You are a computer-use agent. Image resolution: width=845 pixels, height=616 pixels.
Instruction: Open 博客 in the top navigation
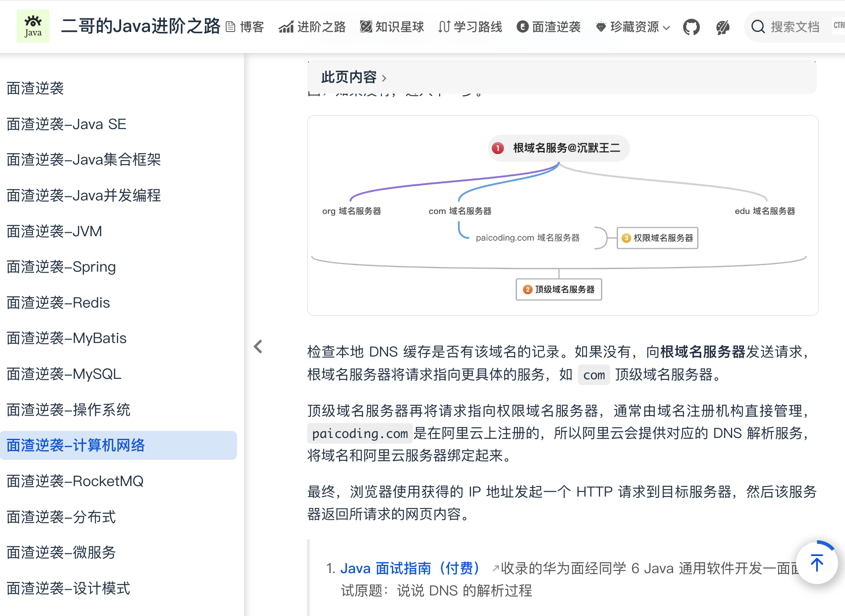252,26
